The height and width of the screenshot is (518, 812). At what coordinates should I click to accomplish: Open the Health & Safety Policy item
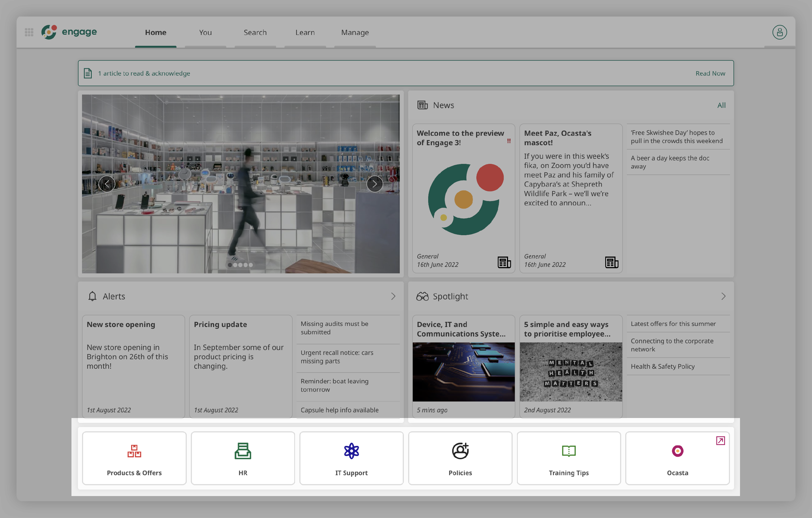[x=662, y=366]
